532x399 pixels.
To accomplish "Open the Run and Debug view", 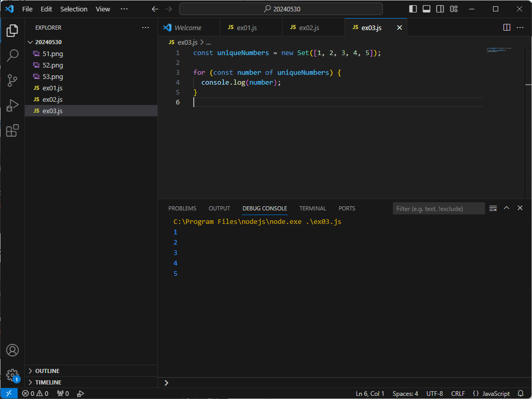I will 12,105.
